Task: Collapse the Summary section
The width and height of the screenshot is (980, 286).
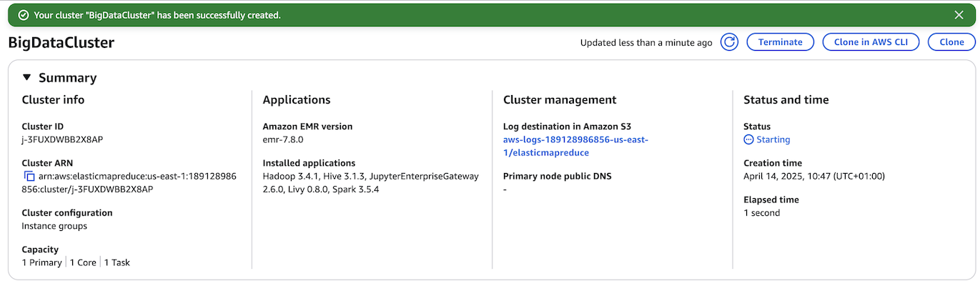Action: (x=27, y=78)
